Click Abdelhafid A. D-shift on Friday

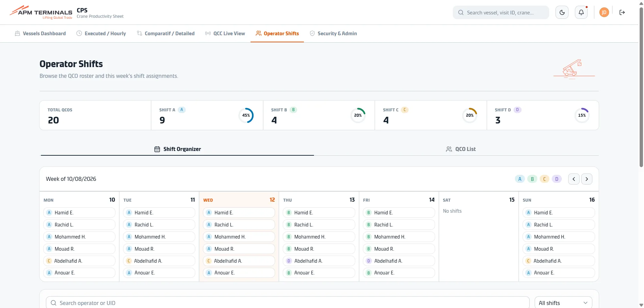click(x=399, y=261)
